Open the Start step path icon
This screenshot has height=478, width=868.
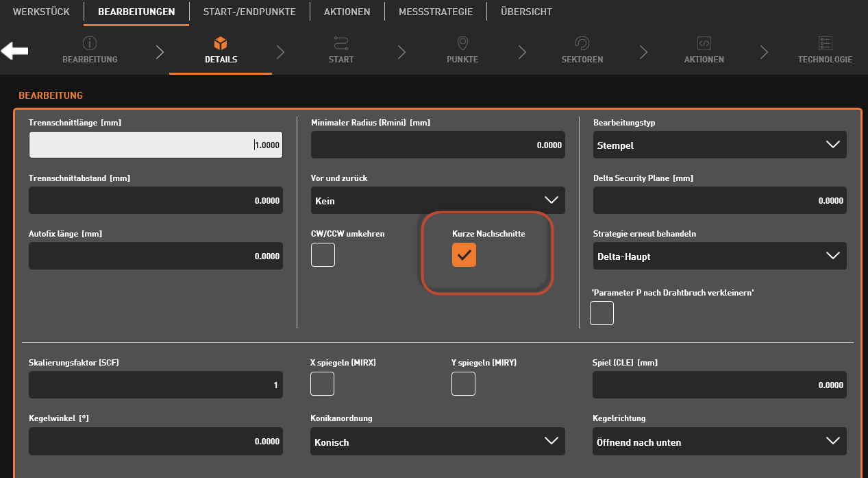(341, 44)
